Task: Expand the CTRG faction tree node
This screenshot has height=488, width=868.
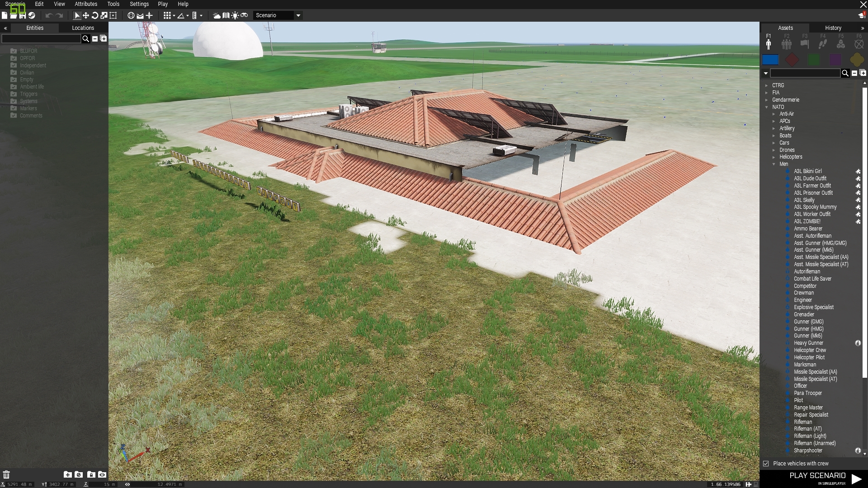Action: tap(767, 85)
